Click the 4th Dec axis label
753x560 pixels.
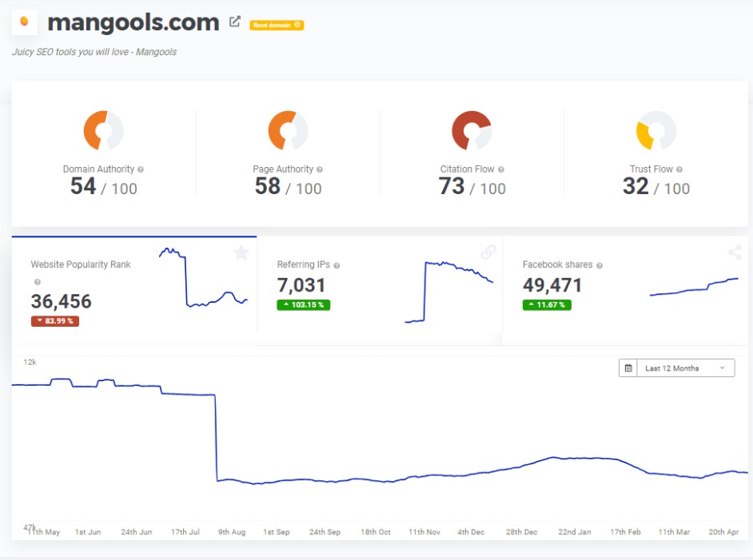pos(471,532)
